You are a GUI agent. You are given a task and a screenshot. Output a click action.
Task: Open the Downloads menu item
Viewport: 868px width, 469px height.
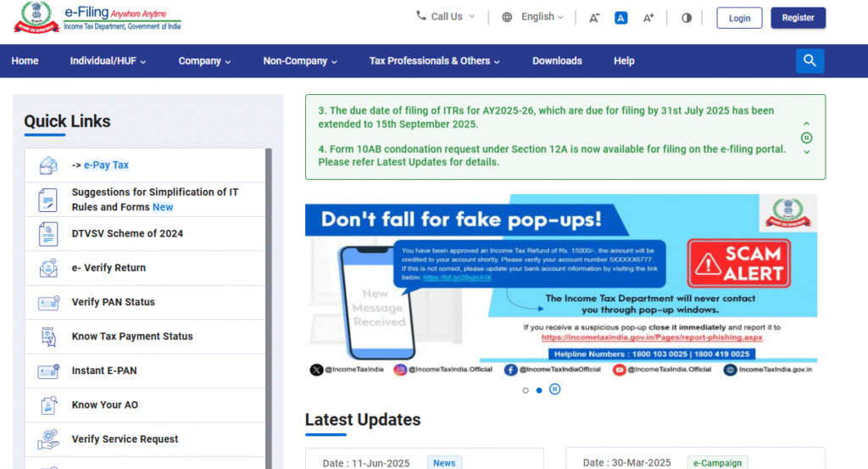coord(557,61)
